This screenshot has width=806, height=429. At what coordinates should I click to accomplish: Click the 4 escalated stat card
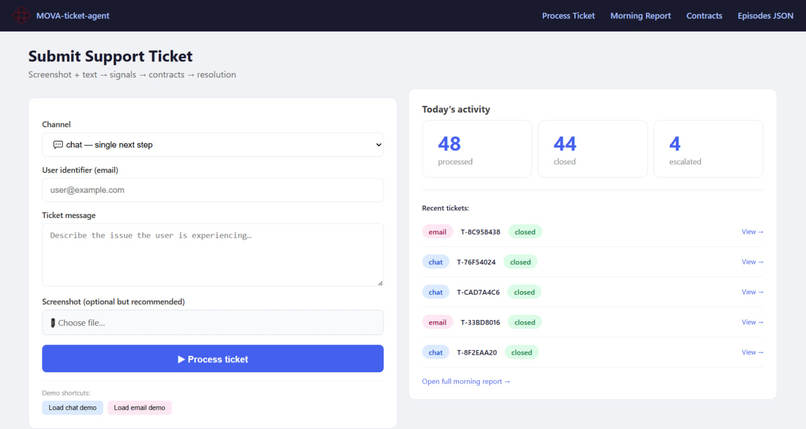coord(708,149)
